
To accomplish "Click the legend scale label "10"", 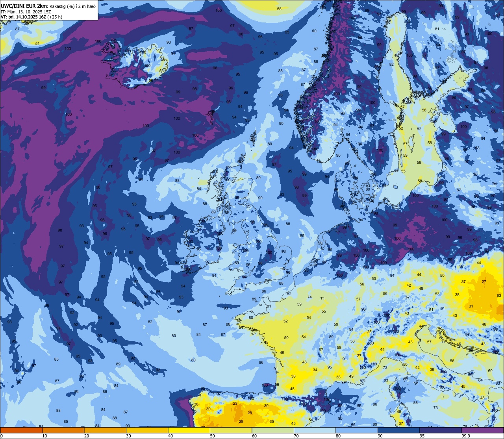I will click(44, 436).
